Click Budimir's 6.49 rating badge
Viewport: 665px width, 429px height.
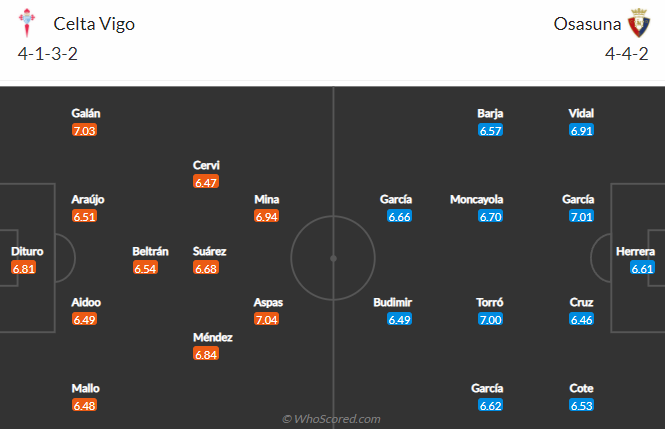[399, 319]
